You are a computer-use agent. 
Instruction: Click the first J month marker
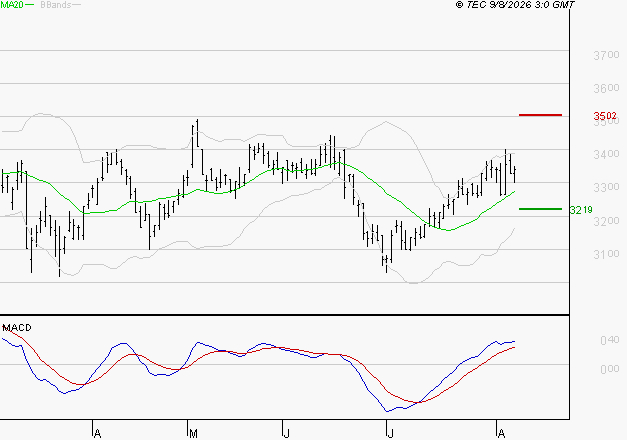(286, 434)
